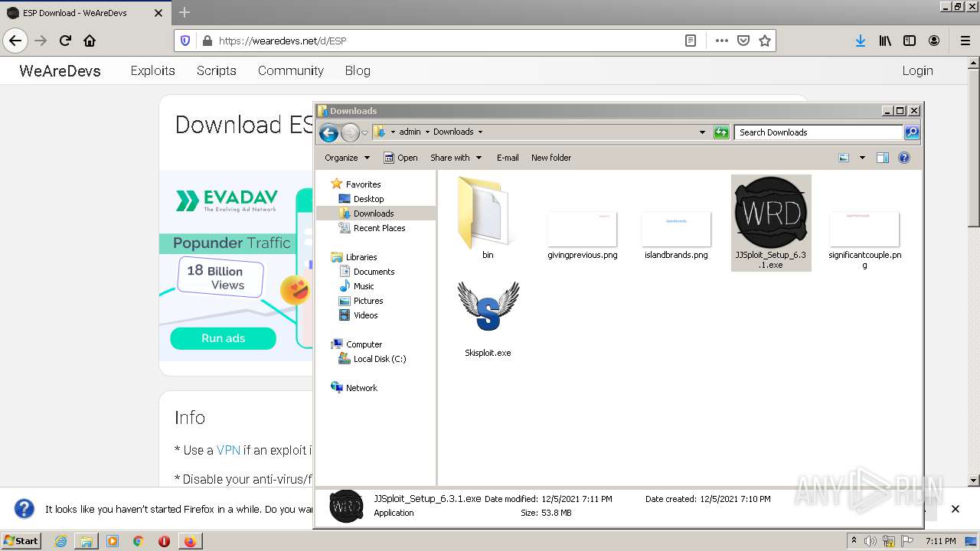Click Firefox back arrow button
The image size is (980, 551).
16,41
